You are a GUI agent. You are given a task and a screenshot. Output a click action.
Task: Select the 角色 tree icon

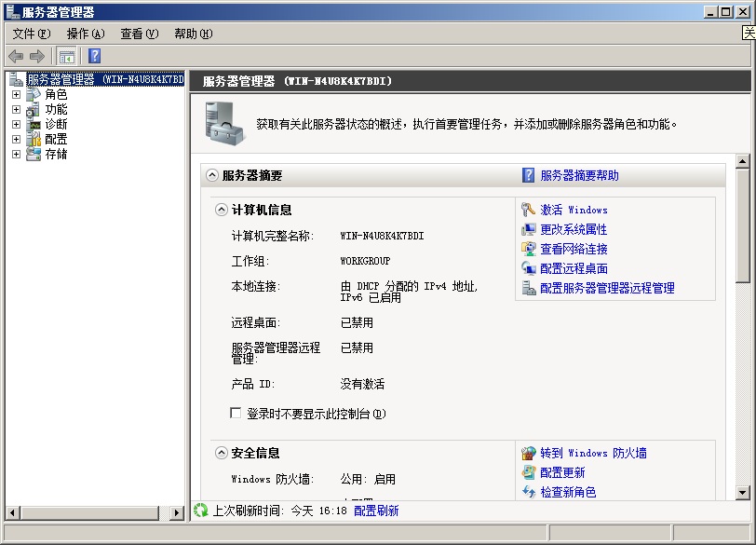[x=34, y=94]
